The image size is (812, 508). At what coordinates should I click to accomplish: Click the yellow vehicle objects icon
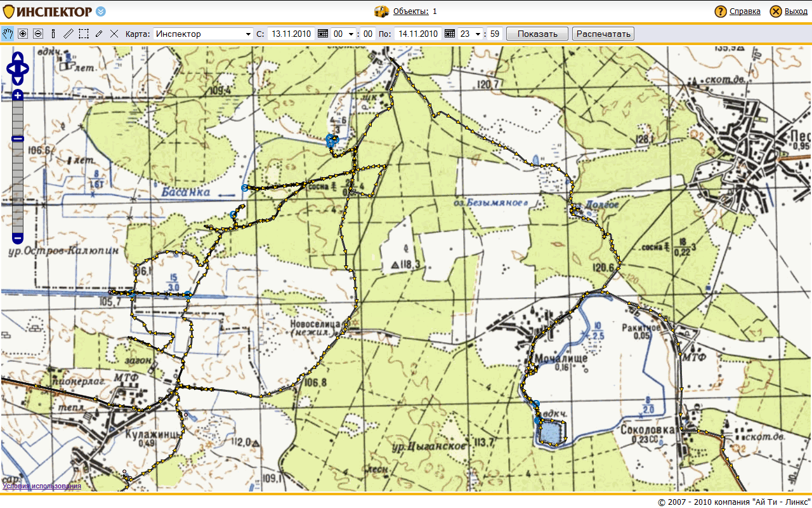(x=381, y=11)
